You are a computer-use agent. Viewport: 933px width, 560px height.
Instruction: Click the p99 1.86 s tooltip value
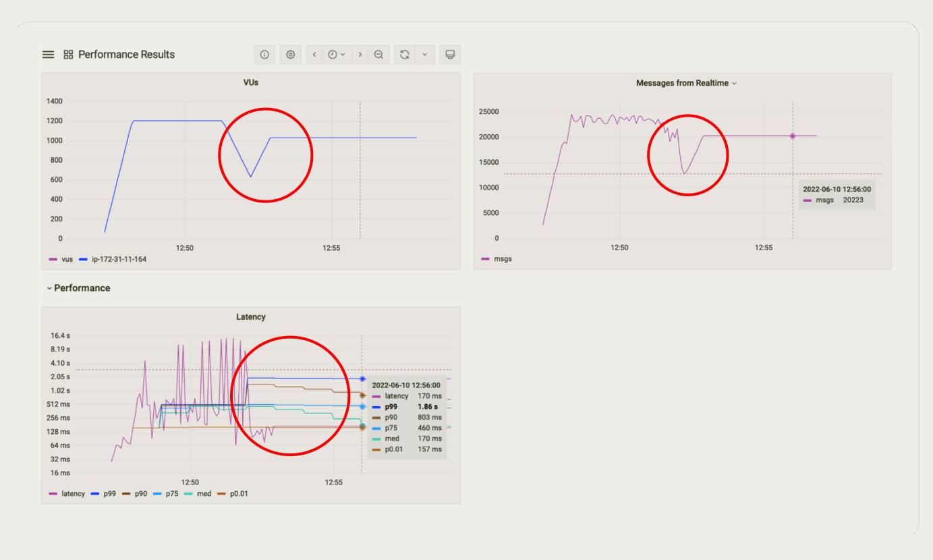pyautogui.click(x=427, y=407)
